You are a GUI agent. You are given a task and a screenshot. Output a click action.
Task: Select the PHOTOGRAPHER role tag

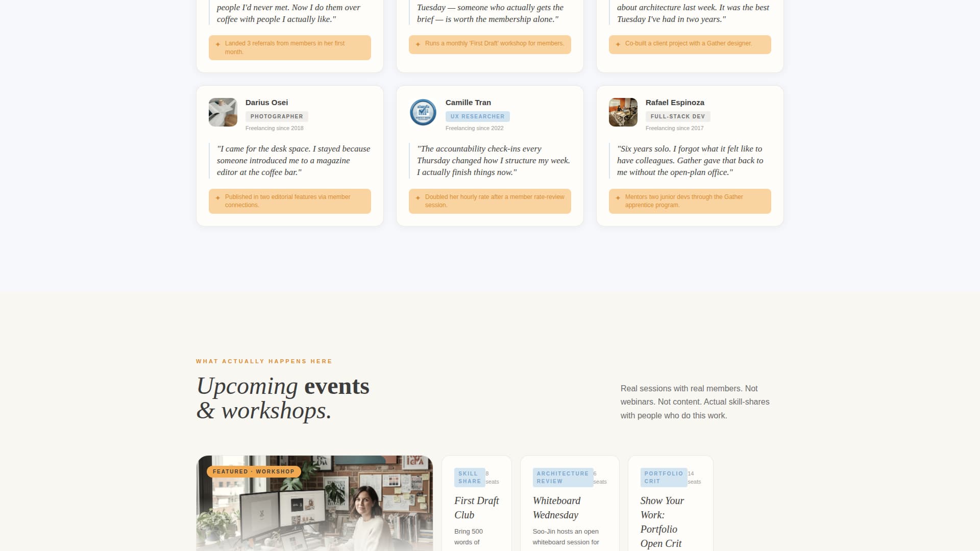tap(277, 116)
